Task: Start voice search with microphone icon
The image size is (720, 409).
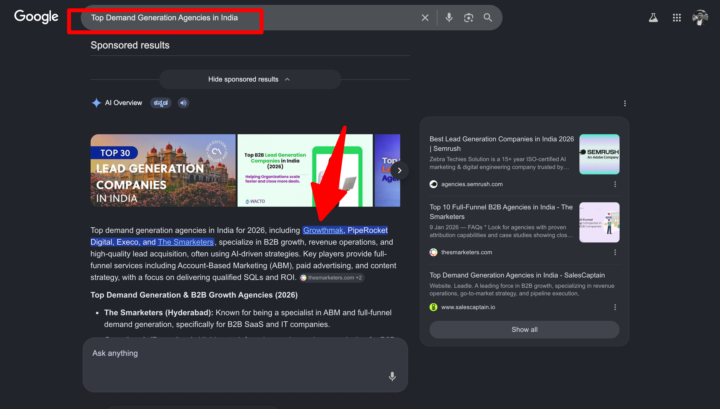Action: pyautogui.click(x=449, y=17)
